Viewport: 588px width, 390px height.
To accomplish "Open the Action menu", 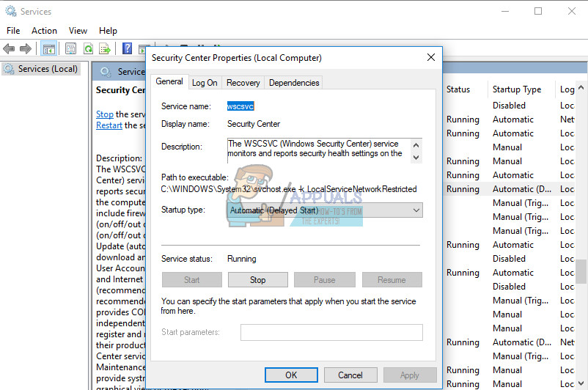I will [x=44, y=31].
